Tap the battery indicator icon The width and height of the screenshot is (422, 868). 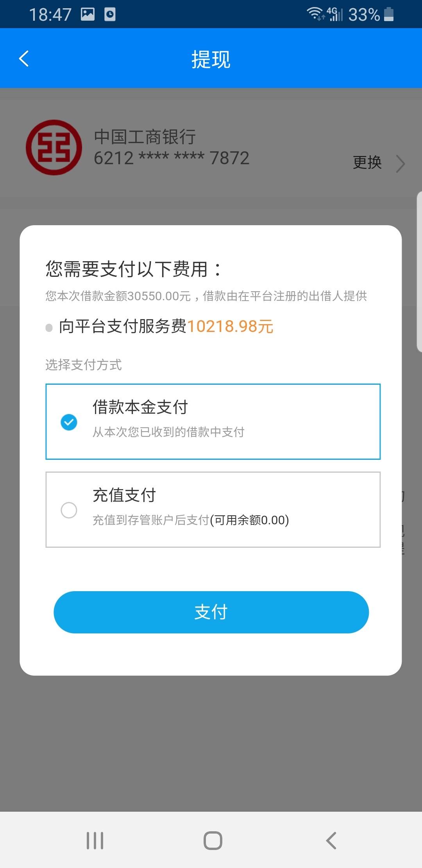(389, 14)
